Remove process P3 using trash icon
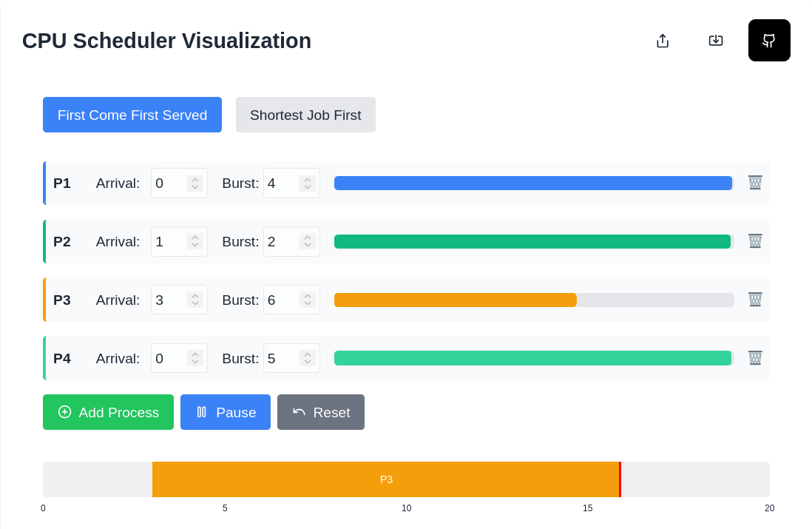 tap(755, 300)
